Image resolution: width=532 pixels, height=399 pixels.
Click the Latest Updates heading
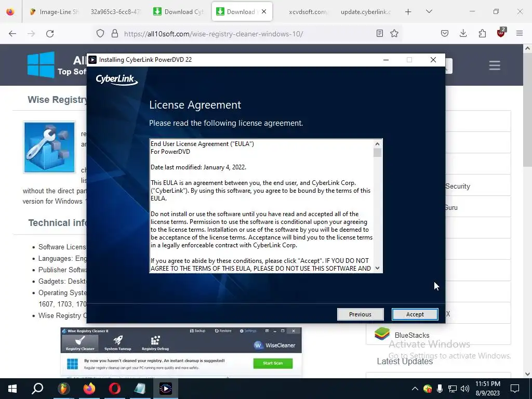(405, 362)
